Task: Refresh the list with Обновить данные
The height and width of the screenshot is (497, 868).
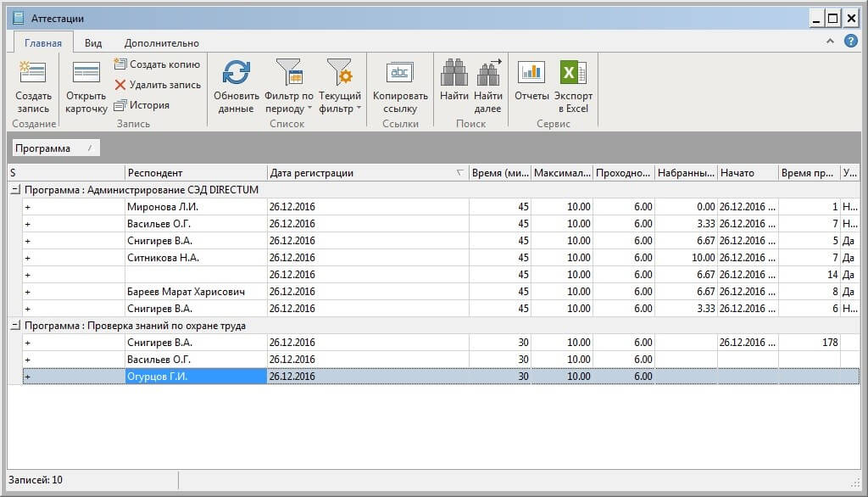Action: point(236,87)
